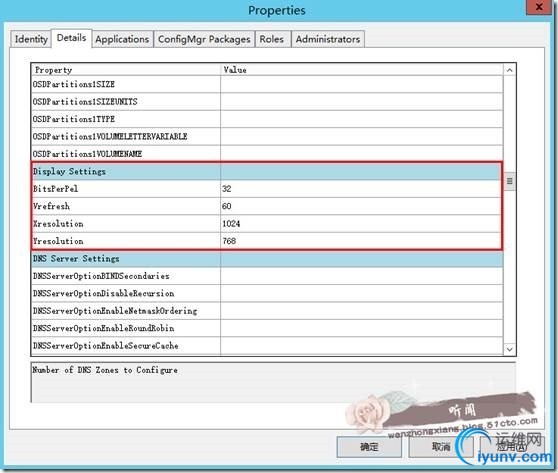Close the Properties dialog window
The width and height of the screenshot is (558, 473).
click(539, 7)
